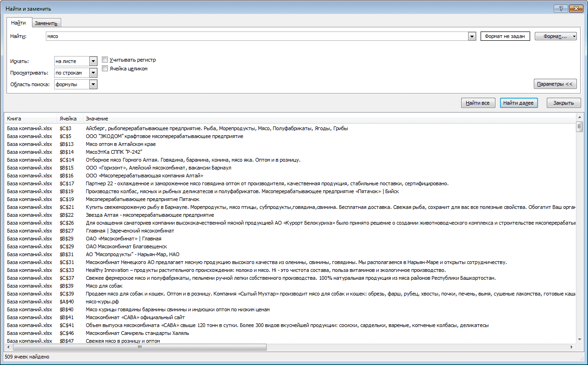Select result 'мясо-куры.рф' in $A$40
Image resolution: width=588 pixels, height=365 pixels.
(x=290, y=302)
